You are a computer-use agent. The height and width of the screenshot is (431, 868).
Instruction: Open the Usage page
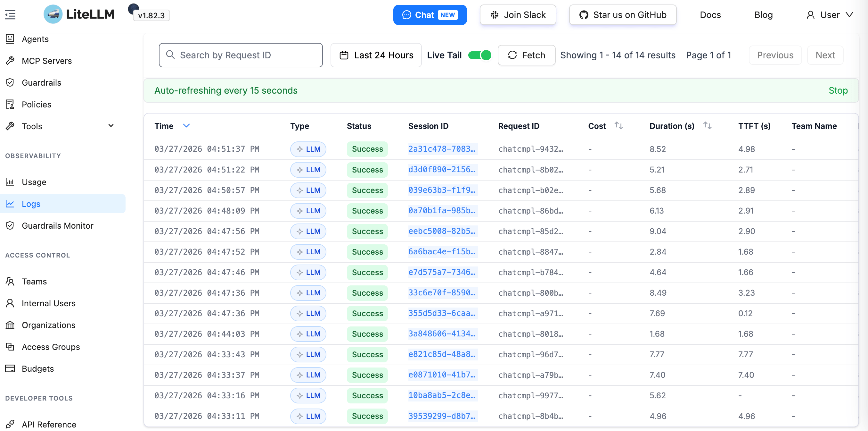pyautogui.click(x=34, y=182)
